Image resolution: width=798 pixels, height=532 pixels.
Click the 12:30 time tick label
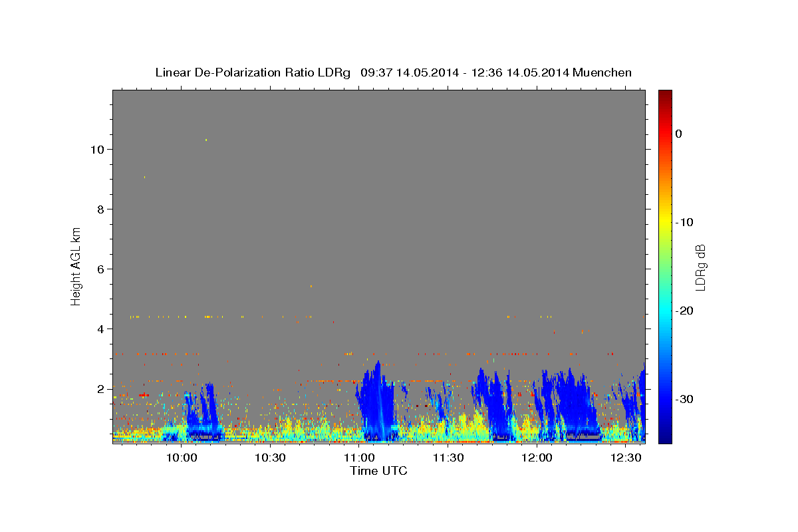click(626, 458)
